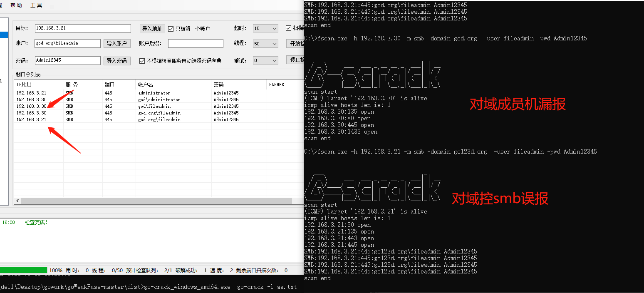Select the row with god\fileadmin account
The height and width of the screenshot is (293, 644).
[159, 106]
